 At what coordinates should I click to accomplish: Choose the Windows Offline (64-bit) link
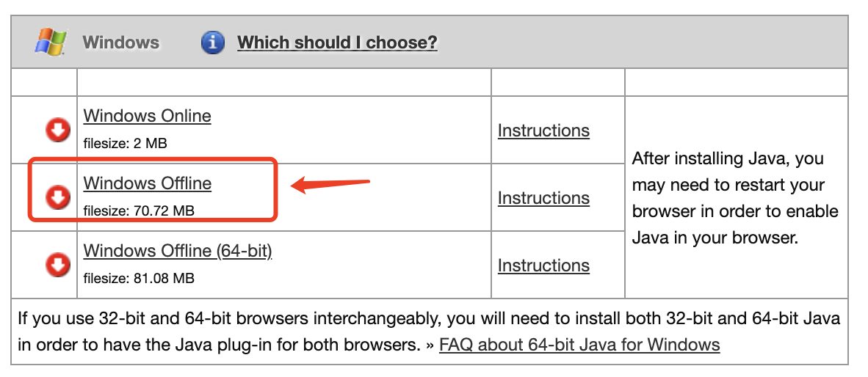click(178, 252)
